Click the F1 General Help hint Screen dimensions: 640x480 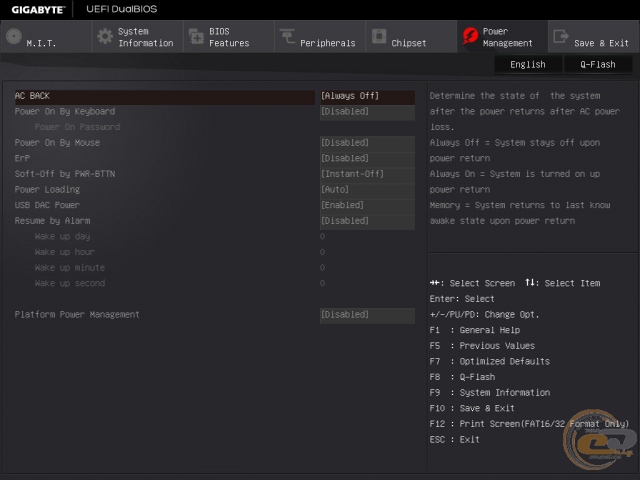tap(475, 330)
